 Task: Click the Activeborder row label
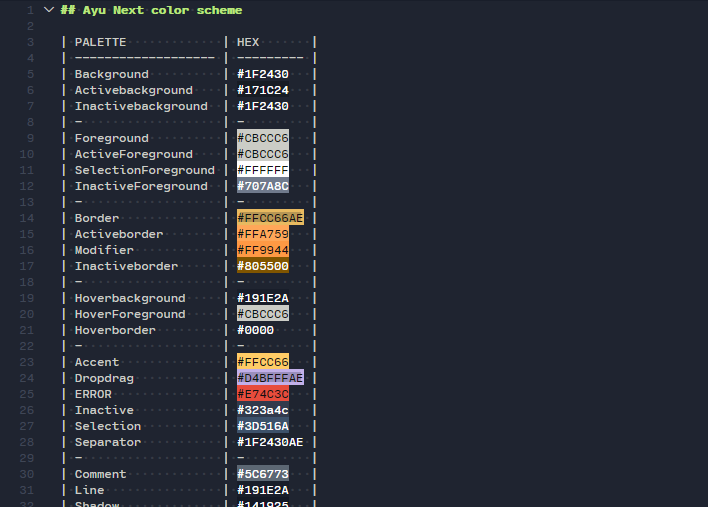click(x=119, y=234)
